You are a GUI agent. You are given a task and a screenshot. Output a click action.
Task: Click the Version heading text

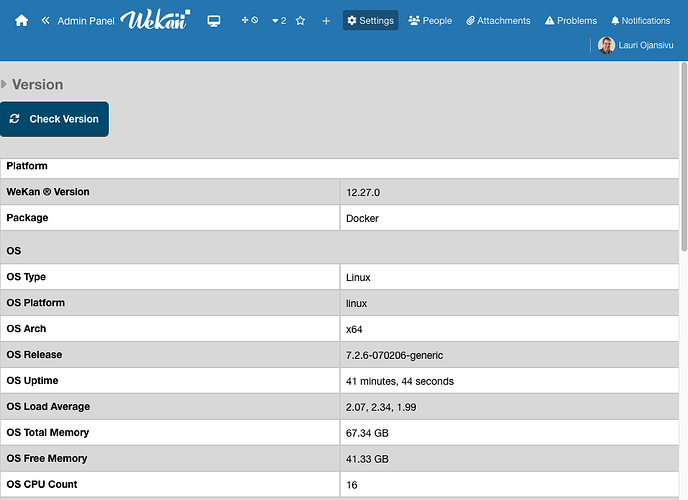37,84
